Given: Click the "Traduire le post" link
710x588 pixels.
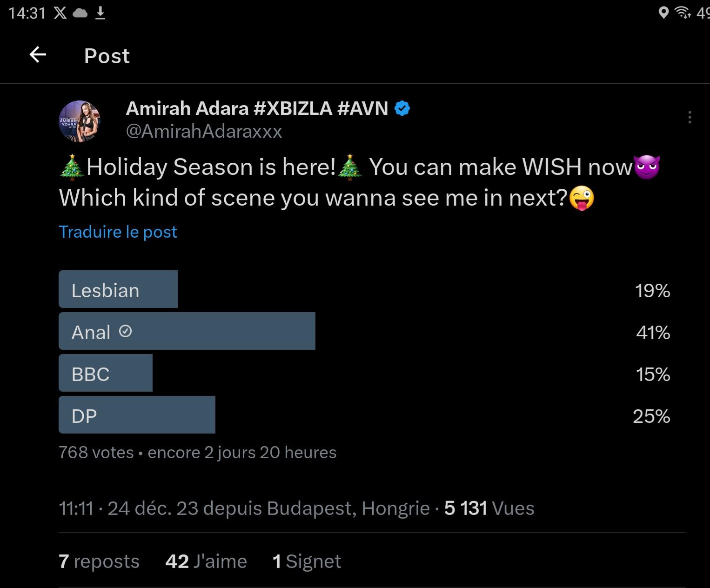Looking at the screenshot, I should (118, 232).
